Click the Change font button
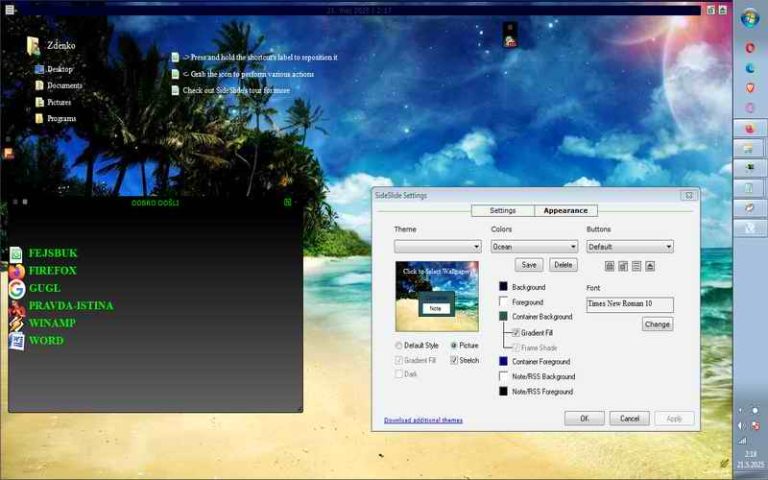This screenshot has width=768, height=480. tap(657, 324)
